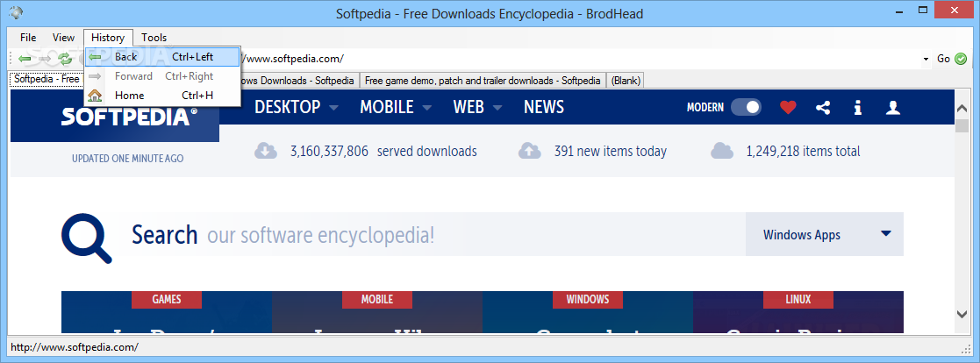
Task: Click the red heart favorites icon
Action: pyautogui.click(x=788, y=108)
